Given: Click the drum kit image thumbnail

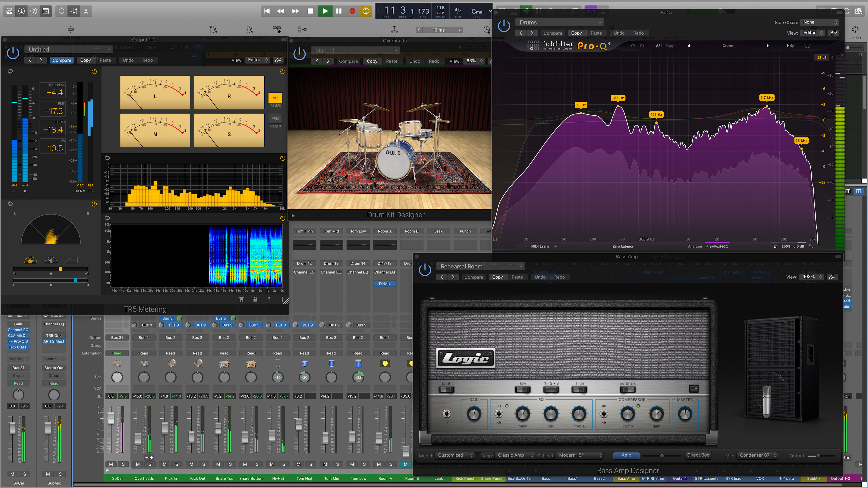Looking at the screenshot, I should (389, 138).
